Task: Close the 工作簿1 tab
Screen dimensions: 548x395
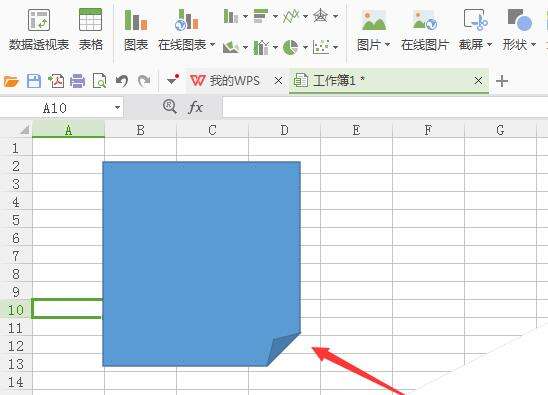Action: 478,81
